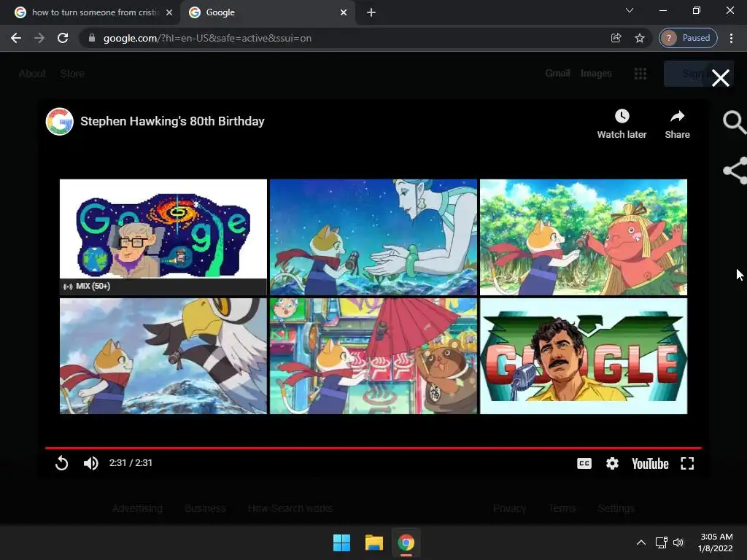Play the cat and blue water spirit thumbnail
The image size is (747, 560).
(x=373, y=237)
